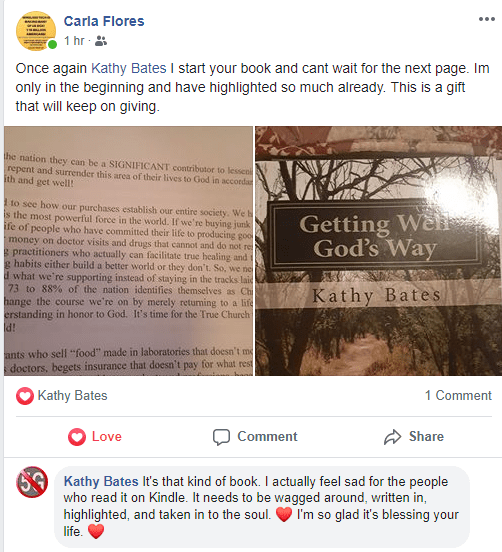The image size is (502, 552).
Task: Click the Share button
Action: (x=414, y=437)
